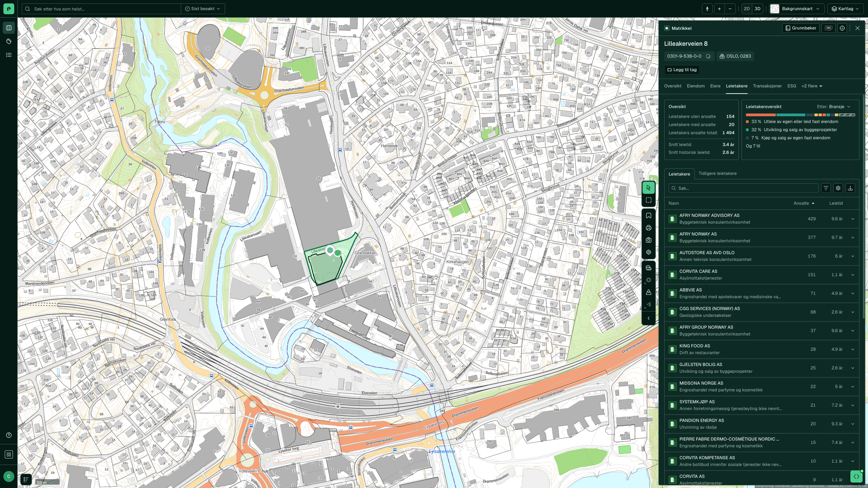Open the Kartlag layers dropdown
868x488 pixels.
pos(846,9)
